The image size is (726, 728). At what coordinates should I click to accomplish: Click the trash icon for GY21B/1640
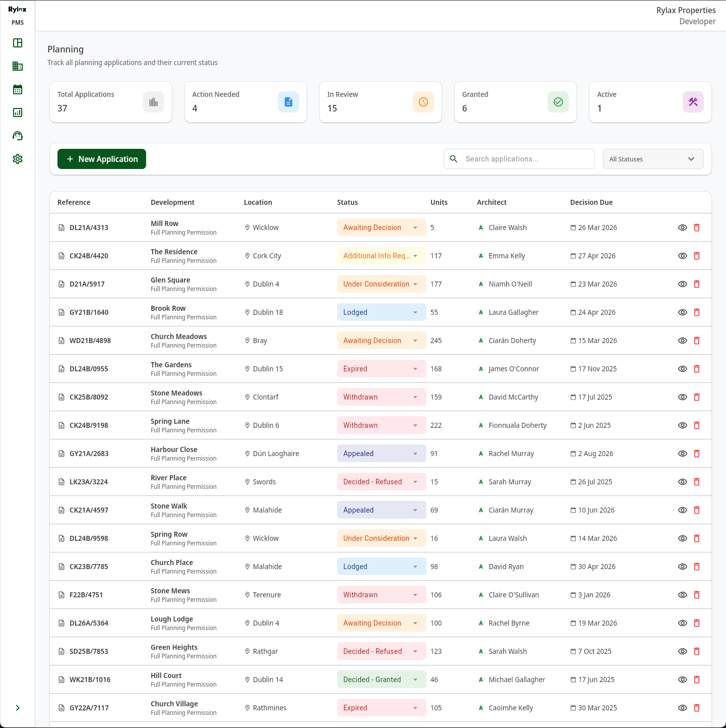(x=697, y=312)
